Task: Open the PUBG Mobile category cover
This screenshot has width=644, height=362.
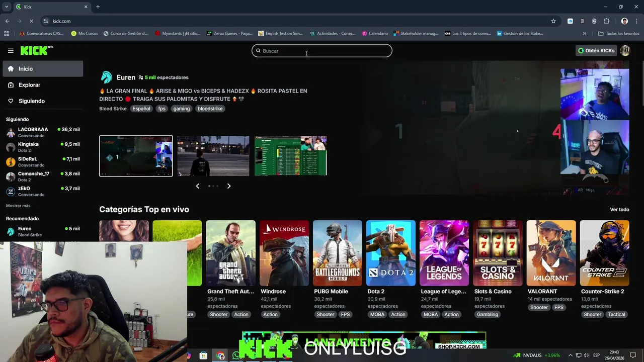Action: [x=338, y=253]
